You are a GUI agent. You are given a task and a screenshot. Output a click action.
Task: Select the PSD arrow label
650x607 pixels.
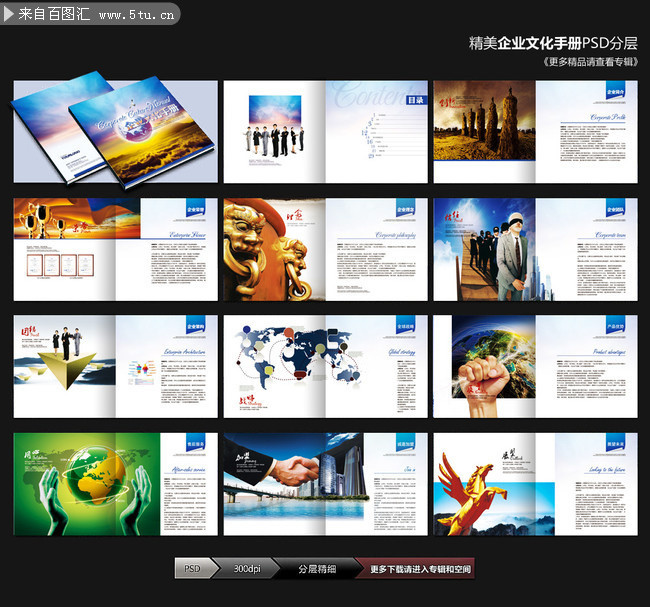[195, 568]
